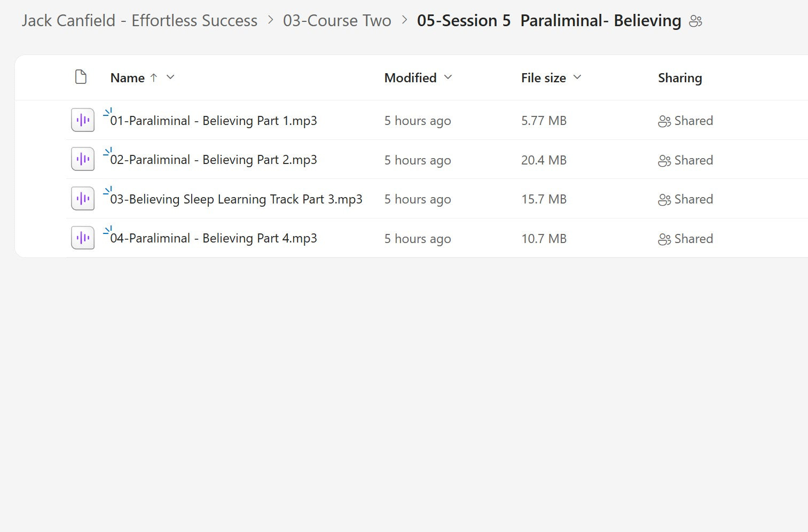Click the audio icon for Believing Part 4
This screenshot has height=532, width=808.
coord(82,237)
